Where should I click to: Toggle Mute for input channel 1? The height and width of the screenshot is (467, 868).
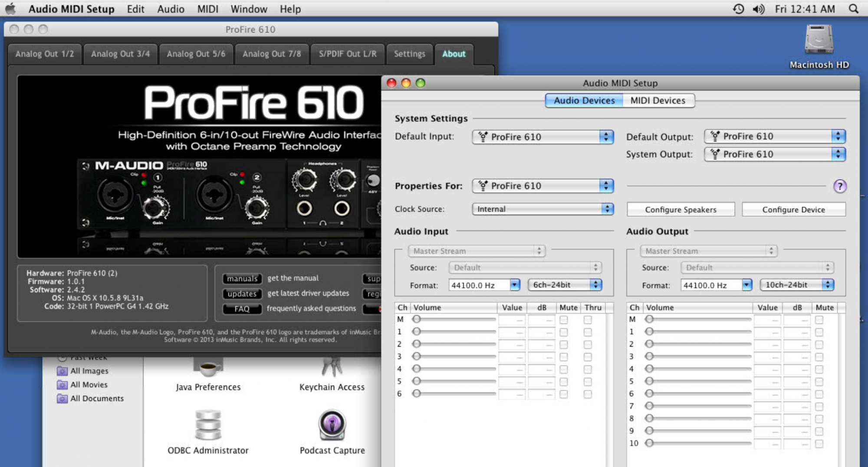click(x=563, y=332)
